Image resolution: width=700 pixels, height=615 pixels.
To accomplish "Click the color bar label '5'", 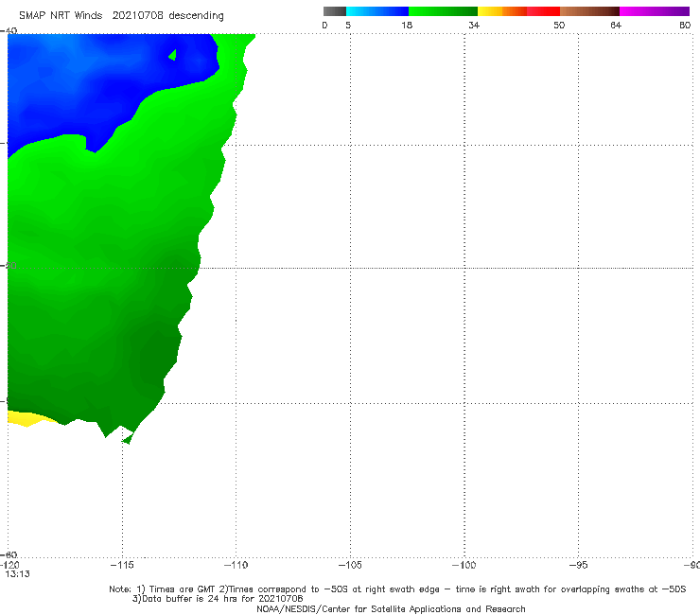I will 348,26.
